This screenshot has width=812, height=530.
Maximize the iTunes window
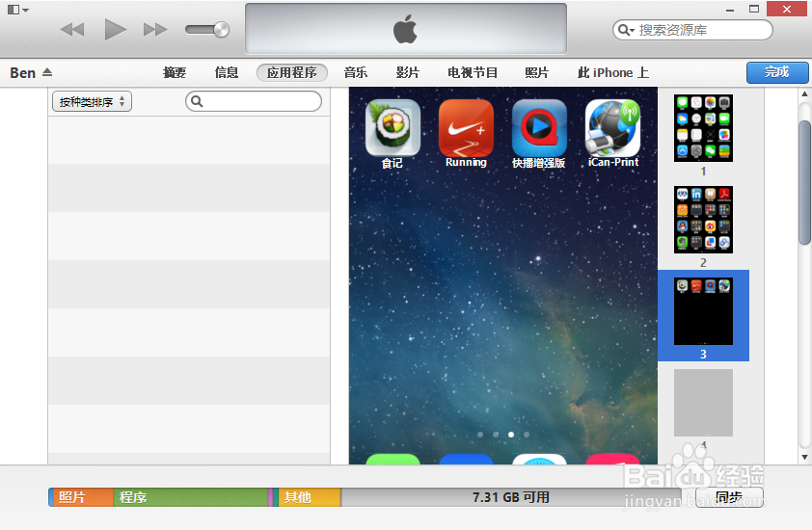pyautogui.click(x=754, y=9)
